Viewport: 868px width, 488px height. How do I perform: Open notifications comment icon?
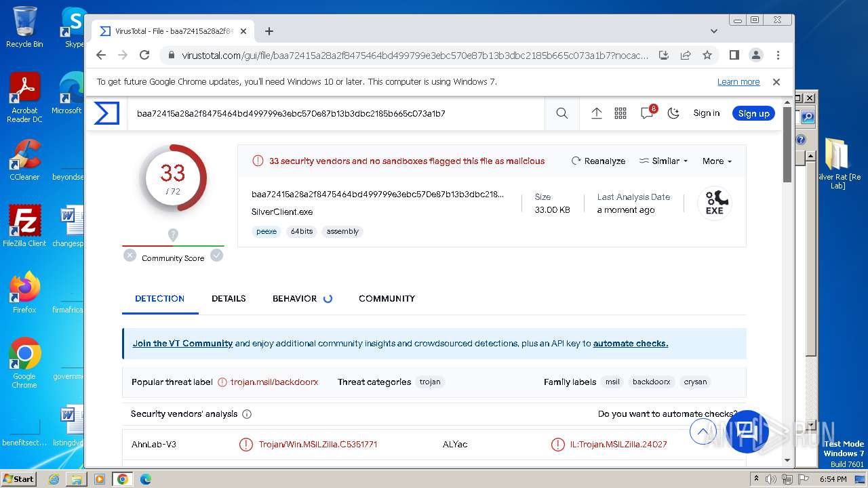(x=648, y=113)
